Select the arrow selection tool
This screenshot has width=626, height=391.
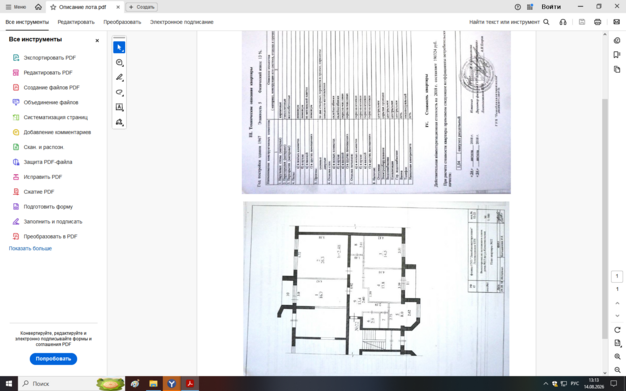pyautogui.click(x=119, y=47)
